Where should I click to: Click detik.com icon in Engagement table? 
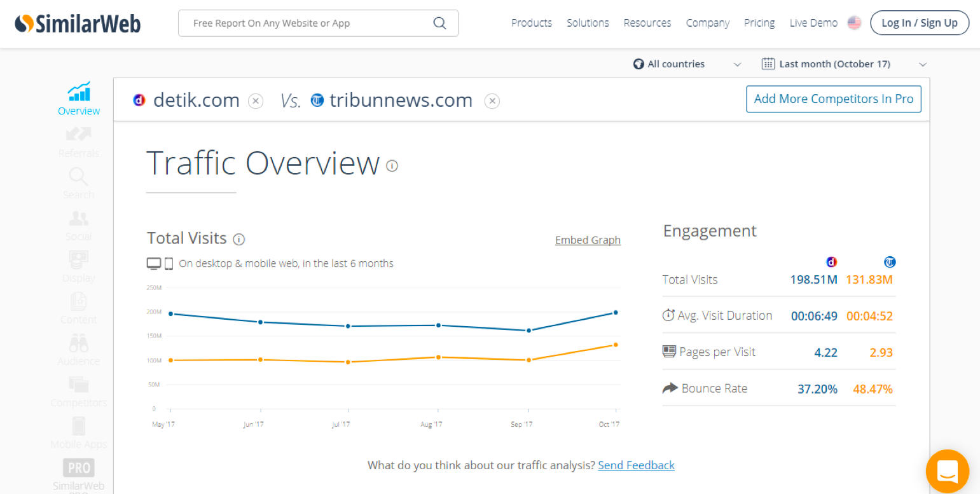click(x=831, y=262)
